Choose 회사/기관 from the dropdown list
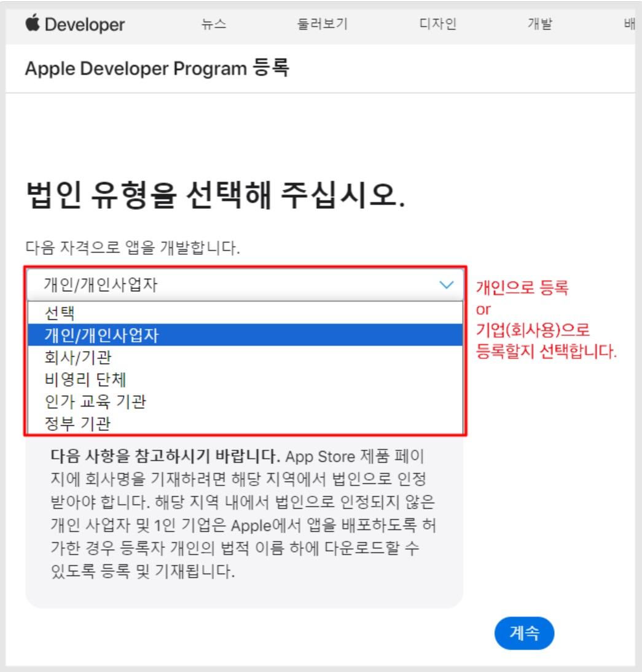The image size is (642, 672). click(x=245, y=357)
